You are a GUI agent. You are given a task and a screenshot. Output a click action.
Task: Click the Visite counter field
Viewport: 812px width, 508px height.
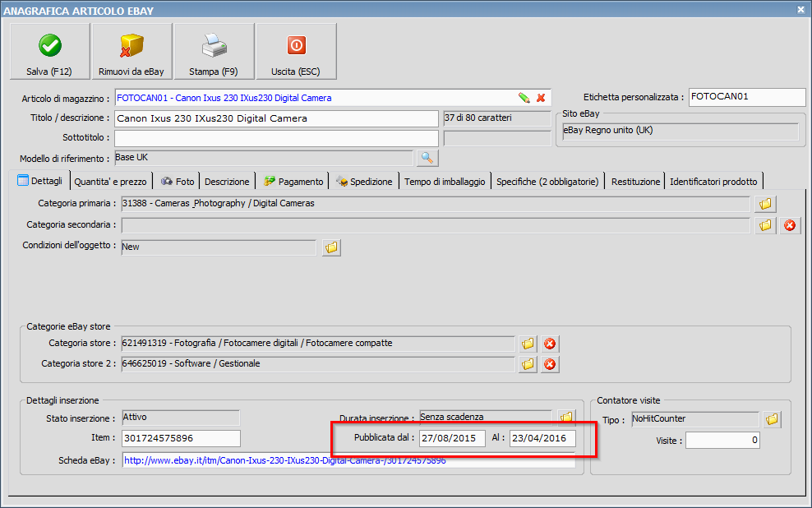click(x=723, y=440)
